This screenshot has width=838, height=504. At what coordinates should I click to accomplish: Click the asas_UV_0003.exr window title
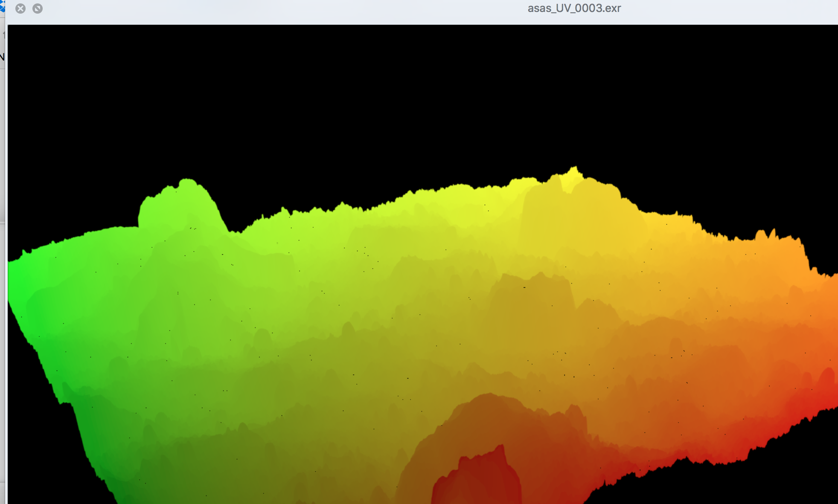pyautogui.click(x=574, y=8)
